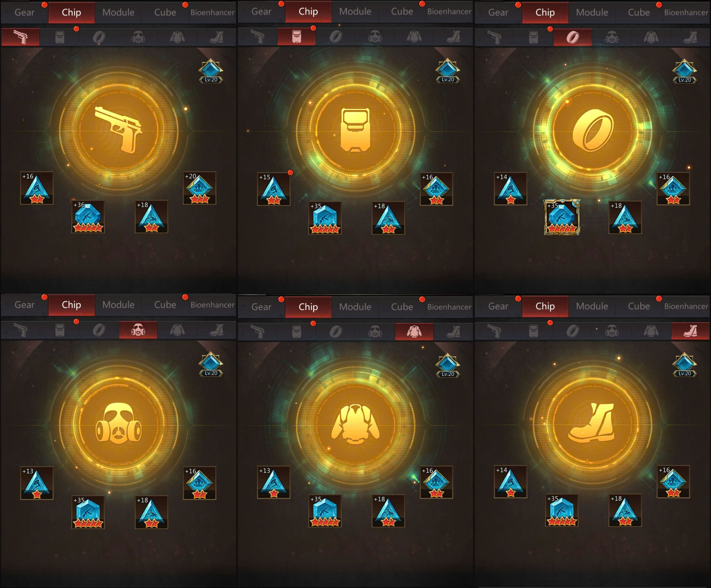Open the +36 five-star chip

coord(88,217)
